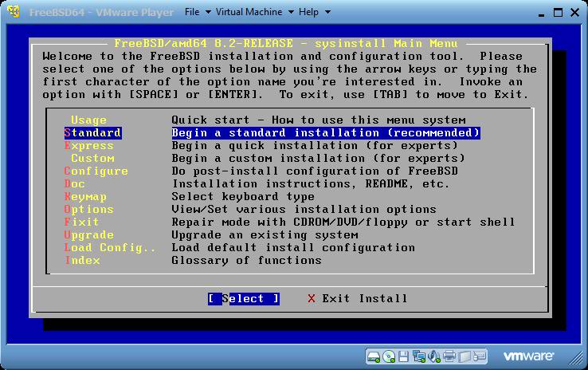The image size is (588, 370).
Task: Click 'Begin a standard installation (recommended)' description
Action: tap(326, 133)
